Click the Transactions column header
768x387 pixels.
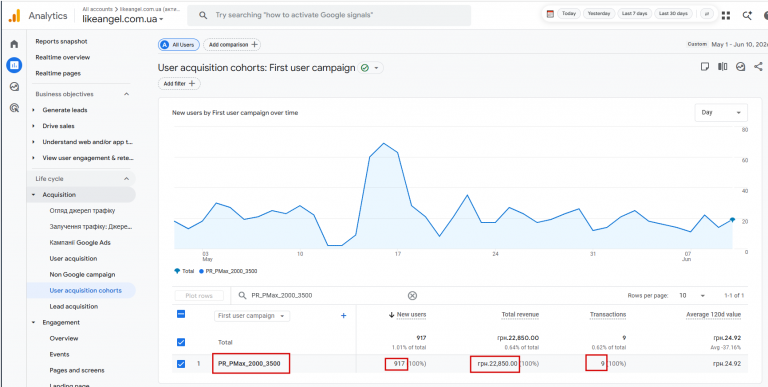[x=608, y=314]
